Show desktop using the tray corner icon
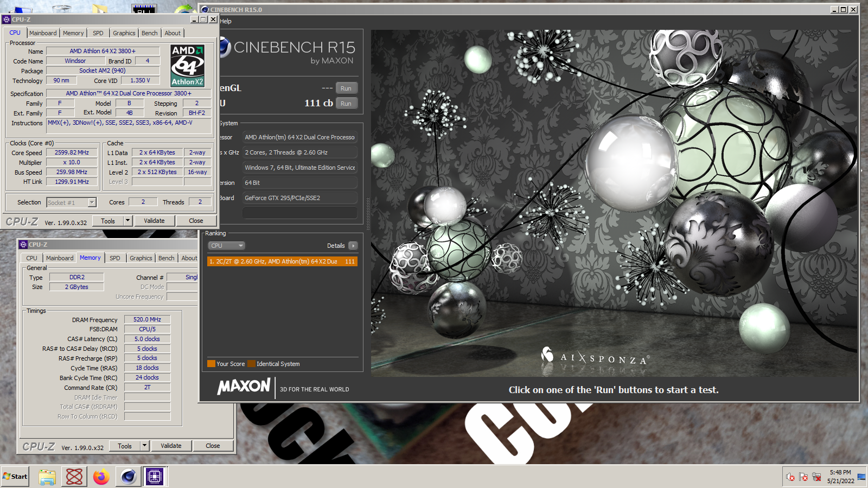Screen dimensions: 868x488 click(x=861, y=477)
